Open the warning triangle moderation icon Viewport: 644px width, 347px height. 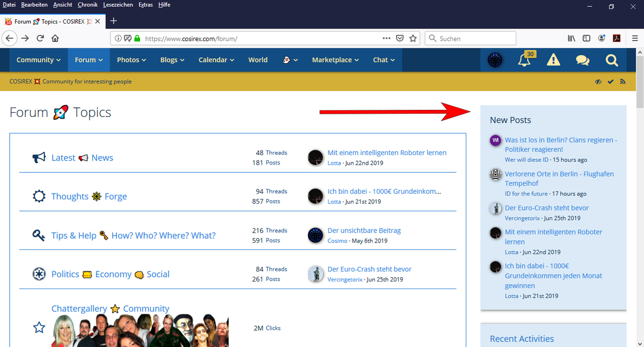(x=553, y=60)
